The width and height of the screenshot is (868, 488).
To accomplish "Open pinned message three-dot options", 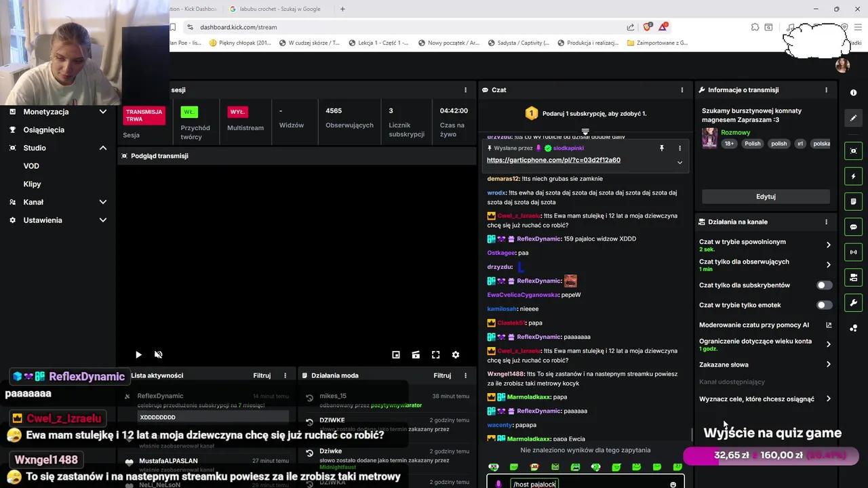I will tap(679, 148).
